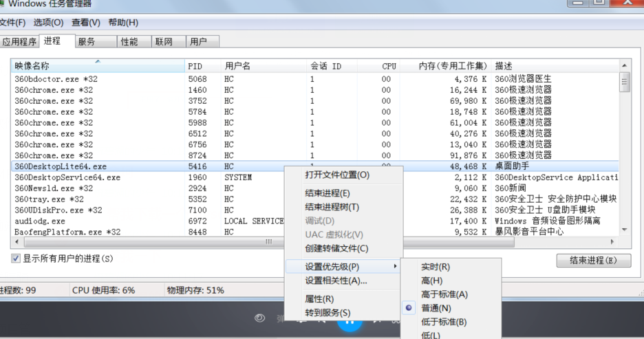
Task: Select the 360chrome.exe row with PID 5784
Action: coord(314,111)
